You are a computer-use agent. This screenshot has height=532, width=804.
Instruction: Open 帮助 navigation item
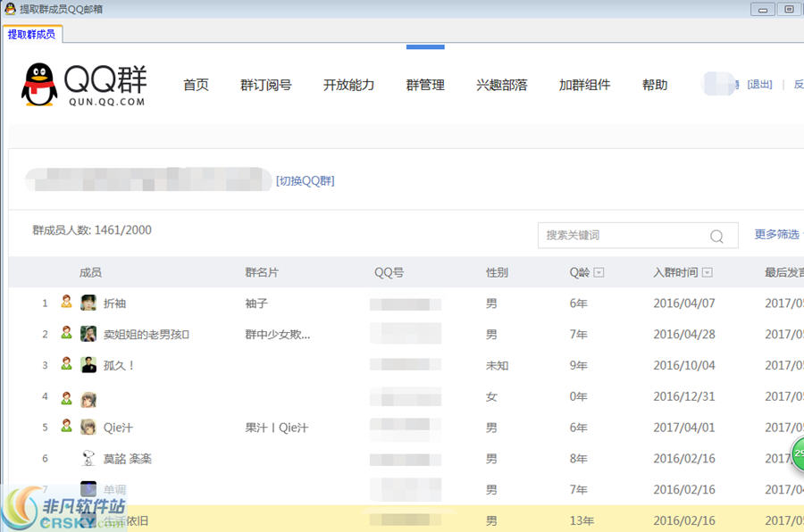655,85
